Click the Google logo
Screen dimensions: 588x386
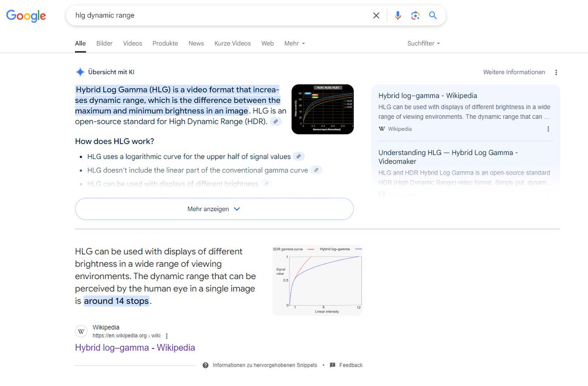(25, 15)
